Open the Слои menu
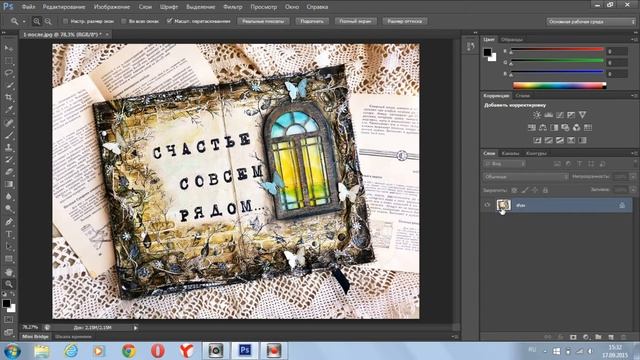Viewport: 640px width, 360px height. click(145, 7)
